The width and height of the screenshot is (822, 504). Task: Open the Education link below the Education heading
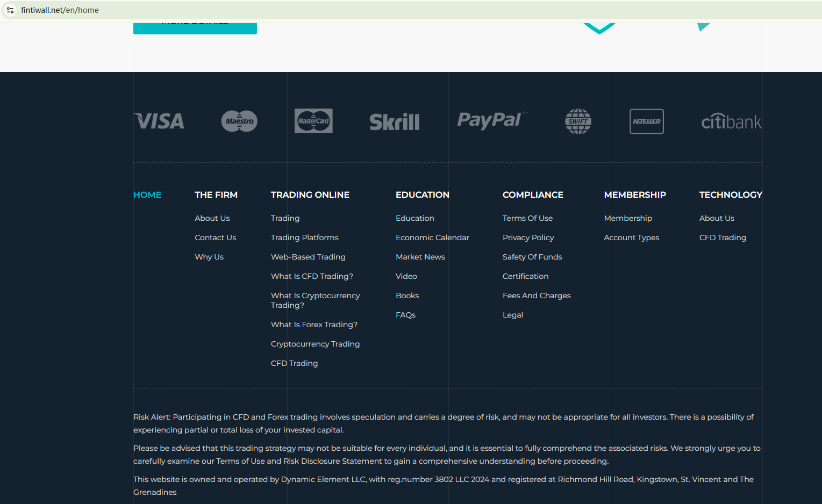[x=415, y=218]
